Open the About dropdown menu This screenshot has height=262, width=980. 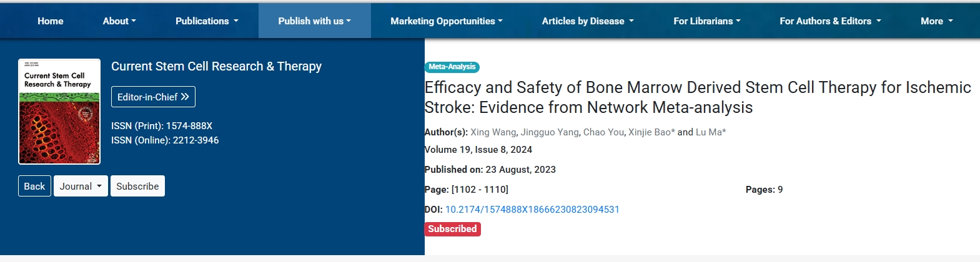[119, 21]
